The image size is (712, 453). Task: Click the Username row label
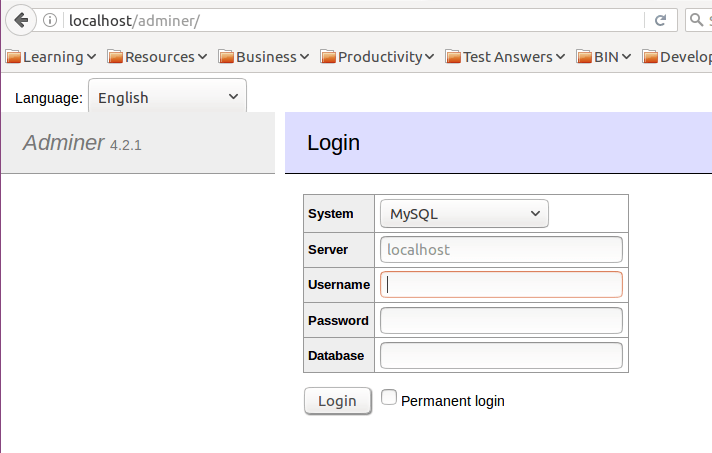tap(339, 285)
